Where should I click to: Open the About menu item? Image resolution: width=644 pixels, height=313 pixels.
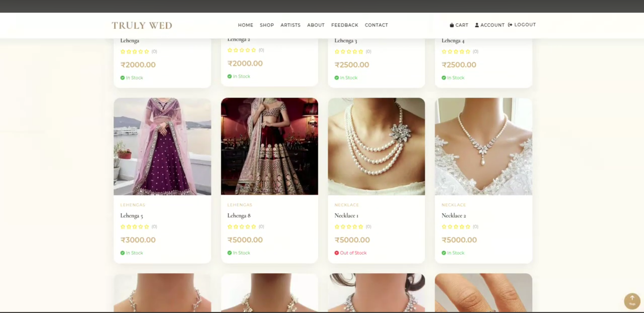(x=316, y=25)
